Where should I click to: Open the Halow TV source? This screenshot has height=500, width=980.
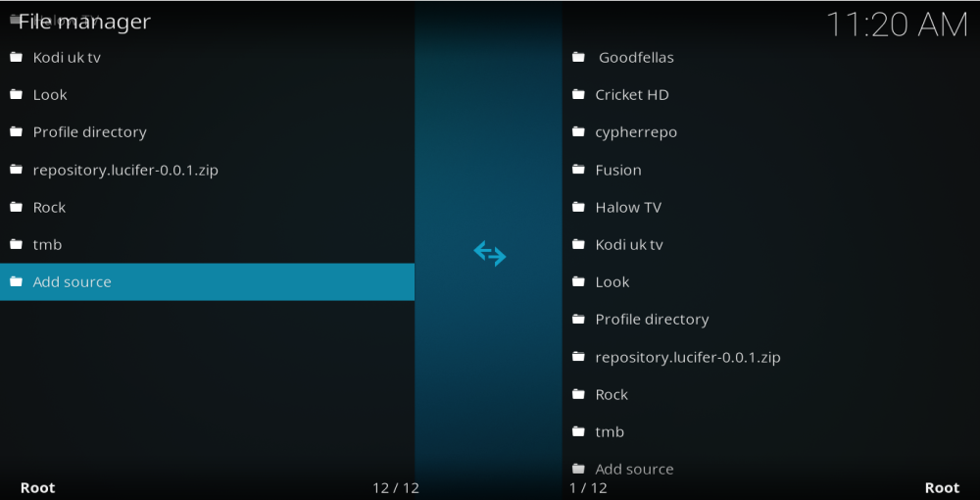628,208
